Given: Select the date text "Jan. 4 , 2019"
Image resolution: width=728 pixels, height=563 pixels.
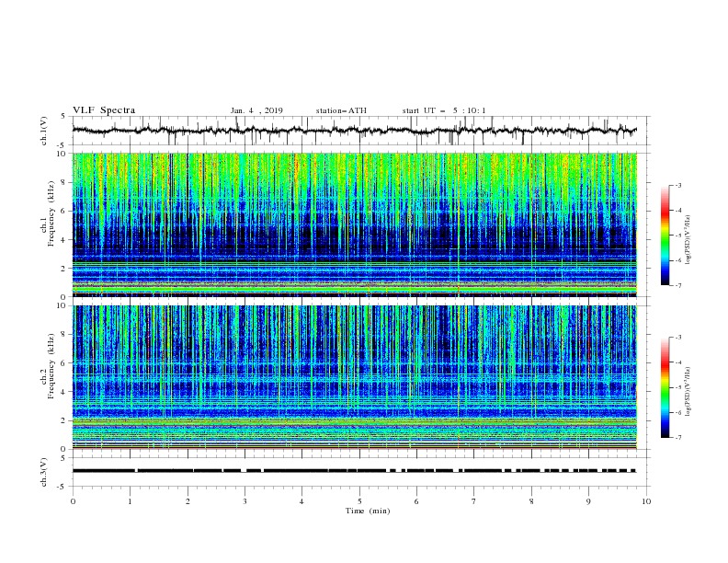Looking at the screenshot, I should [256, 110].
